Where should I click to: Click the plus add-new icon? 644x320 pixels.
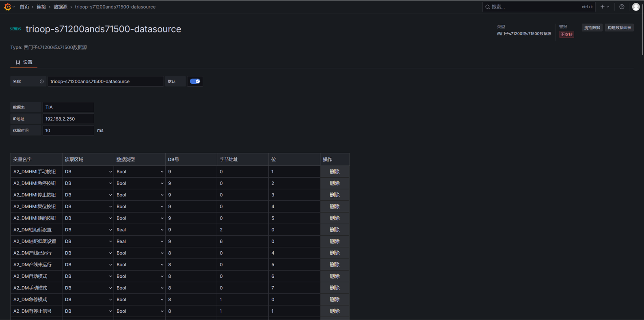click(x=603, y=7)
